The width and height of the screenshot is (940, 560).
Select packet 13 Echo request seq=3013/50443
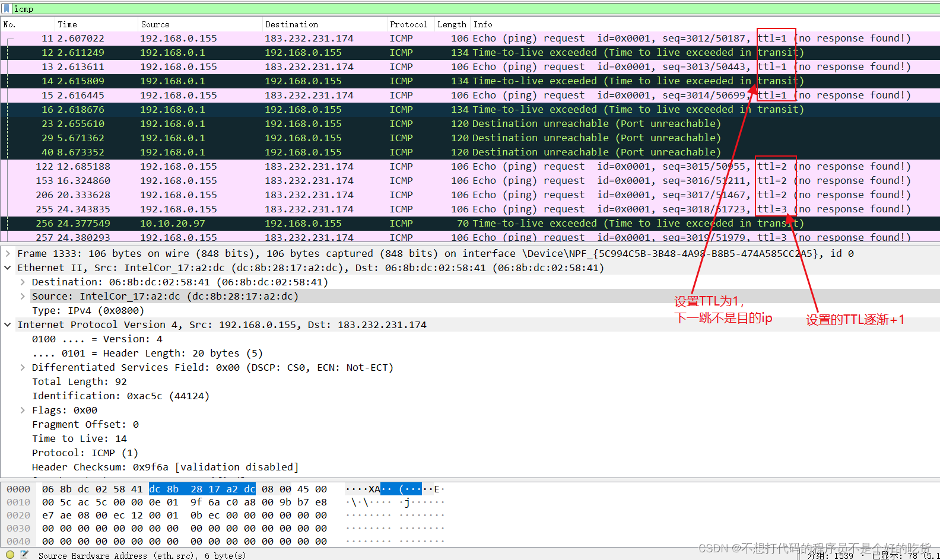pos(470,66)
